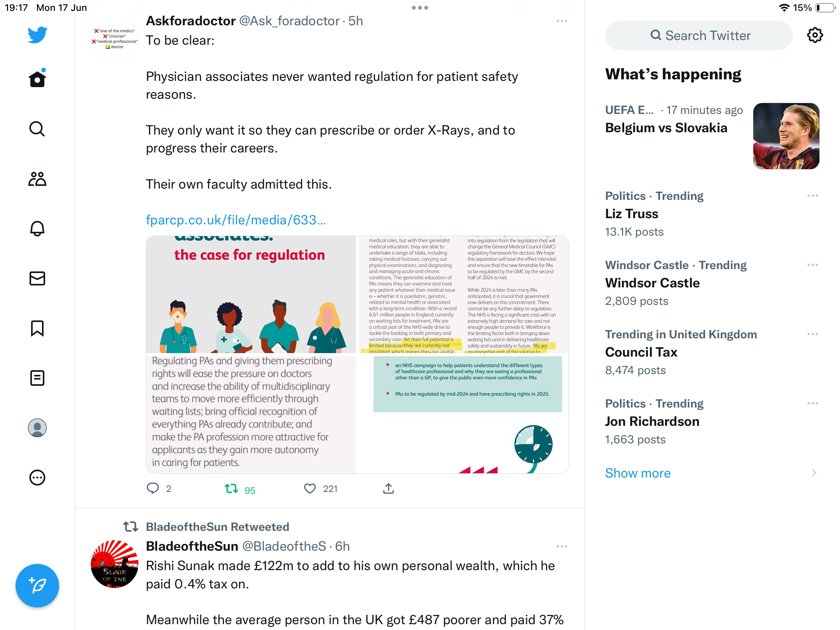Viewport: 840px width, 630px height.
Task: Open more options for Liz Truss trend
Action: (812, 196)
